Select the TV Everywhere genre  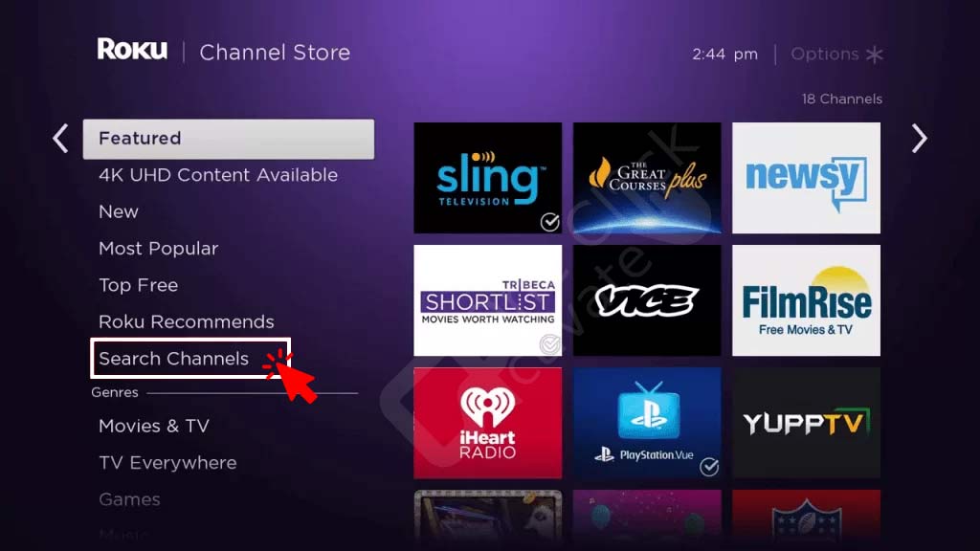167,463
